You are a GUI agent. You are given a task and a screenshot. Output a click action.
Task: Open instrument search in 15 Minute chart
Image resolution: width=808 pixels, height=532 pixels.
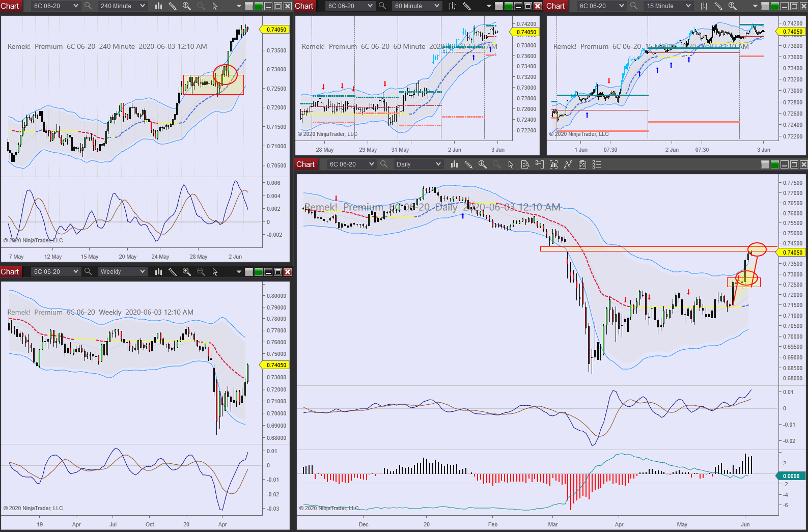(x=634, y=6)
